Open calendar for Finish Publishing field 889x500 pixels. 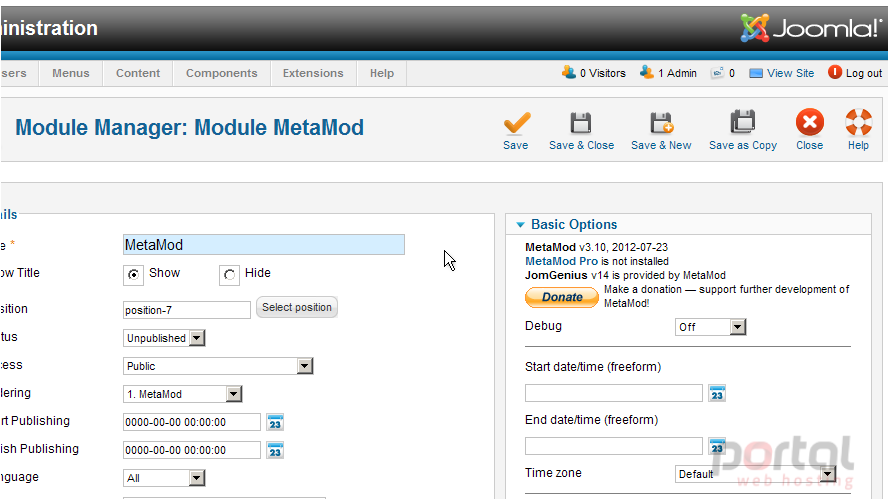pos(275,450)
